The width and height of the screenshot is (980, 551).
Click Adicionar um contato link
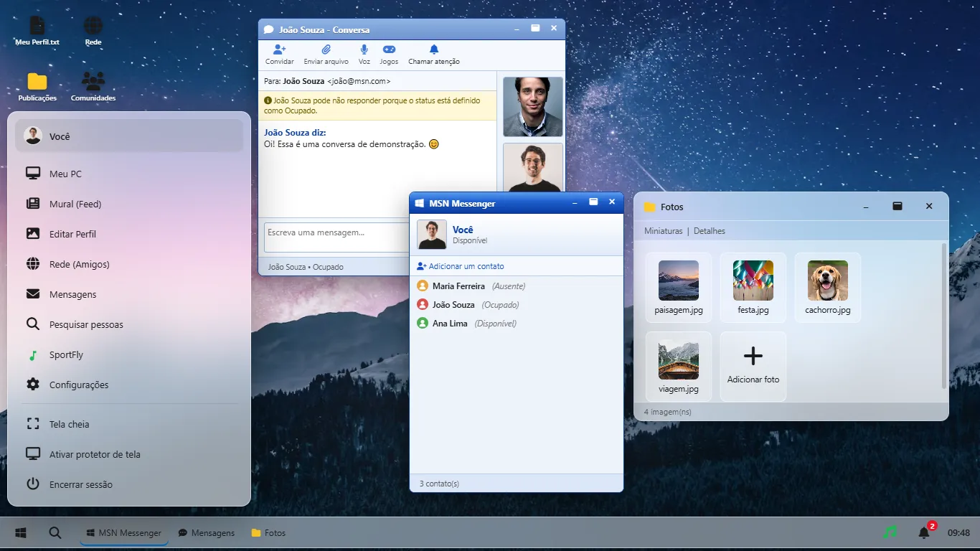point(461,266)
